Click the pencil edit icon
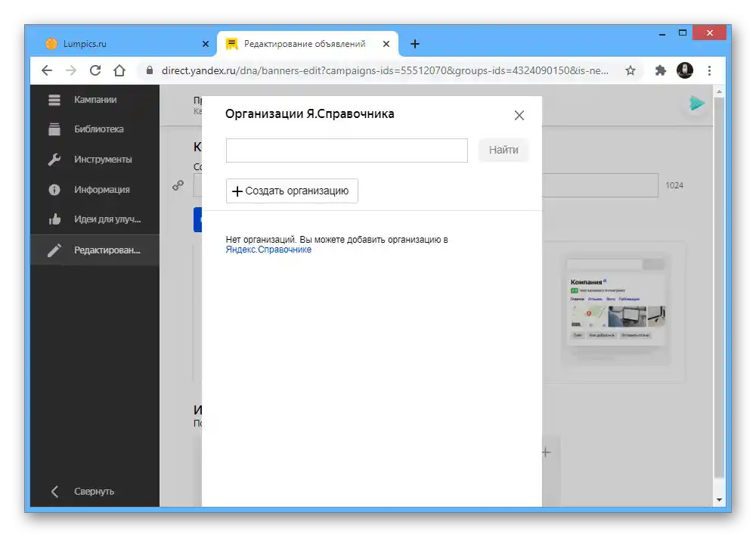The width and height of the screenshot is (756, 537). [x=54, y=250]
